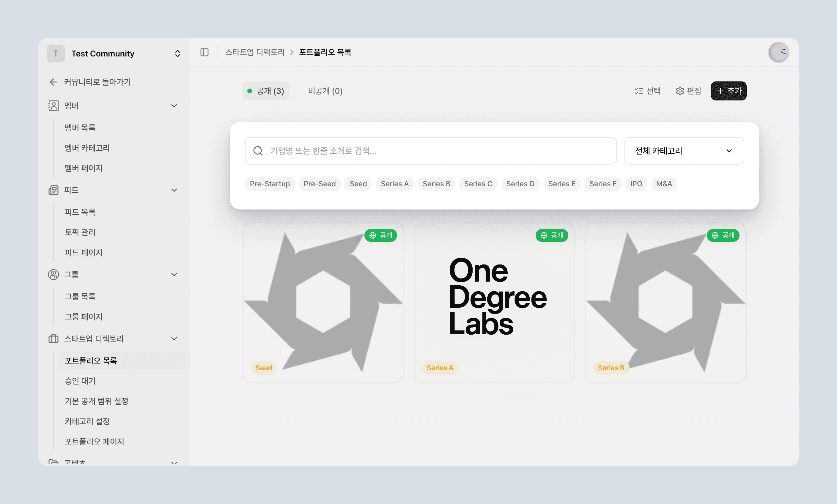Toggle the Pre-Startup filter chip
Screen dimensions: 837x504
coord(270,184)
